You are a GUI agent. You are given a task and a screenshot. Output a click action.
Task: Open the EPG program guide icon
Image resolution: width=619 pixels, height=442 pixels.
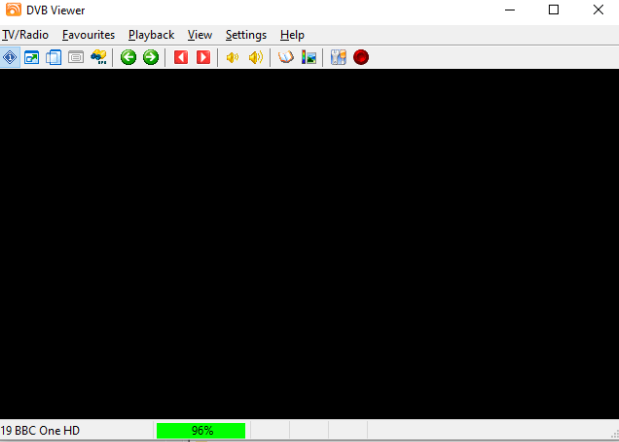click(x=99, y=57)
